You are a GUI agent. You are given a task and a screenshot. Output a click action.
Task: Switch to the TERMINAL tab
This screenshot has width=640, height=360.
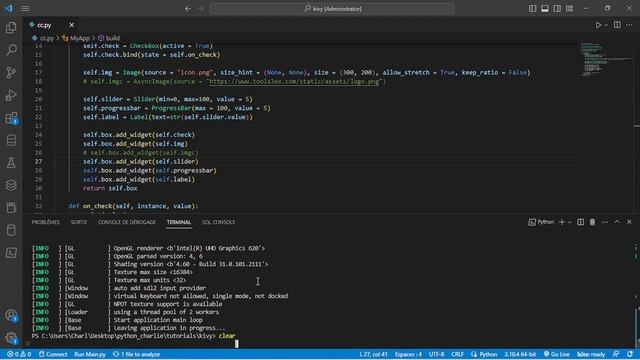(x=179, y=222)
